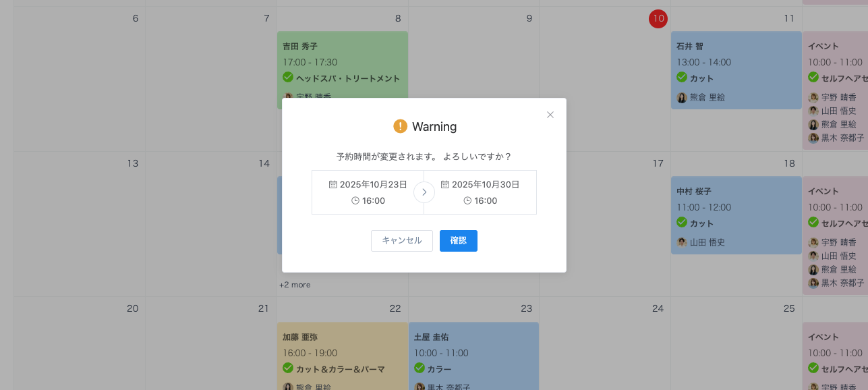Select day 24 cell in calendar
This screenshot has height=390, width=868.
[x=604, y=344]
